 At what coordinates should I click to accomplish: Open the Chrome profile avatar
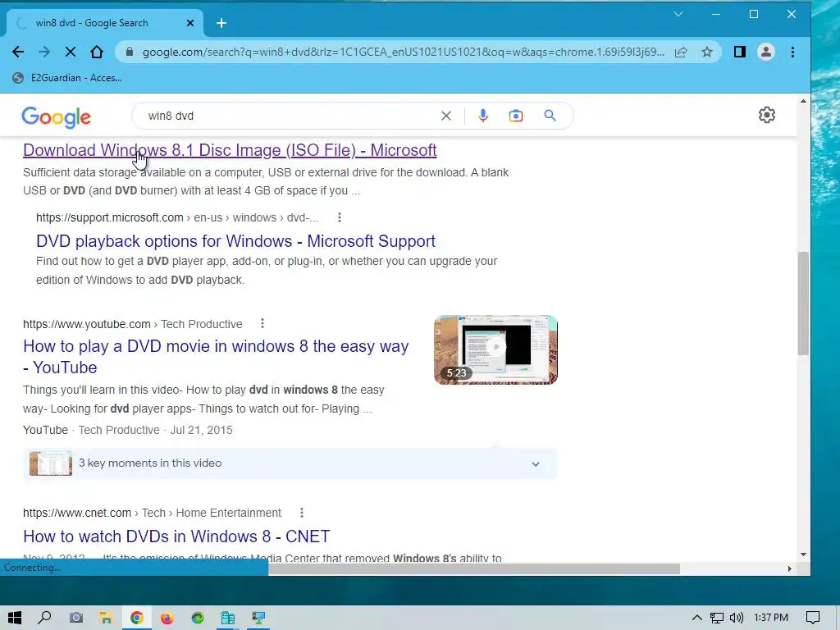[766, 52]
